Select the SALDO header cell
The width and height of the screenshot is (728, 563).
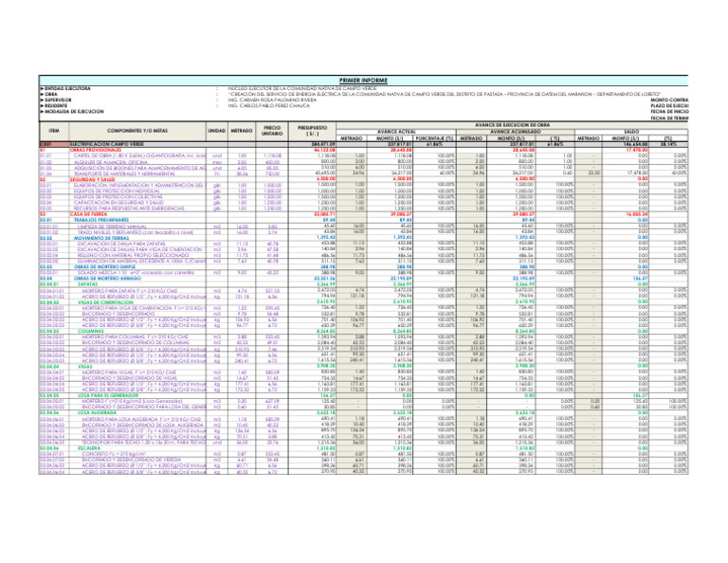point(677,132)
